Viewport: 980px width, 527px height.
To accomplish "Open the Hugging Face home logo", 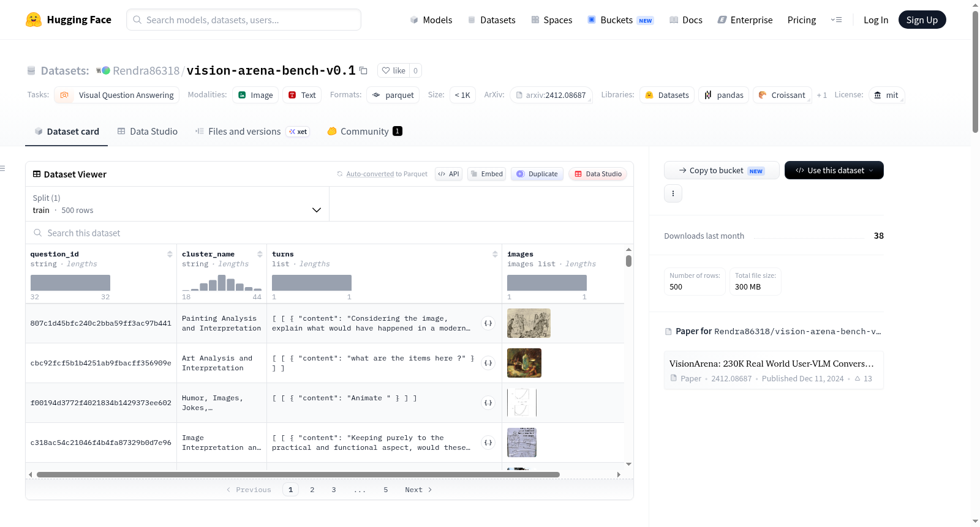I will pyautogui.click(x=68, y=20).
